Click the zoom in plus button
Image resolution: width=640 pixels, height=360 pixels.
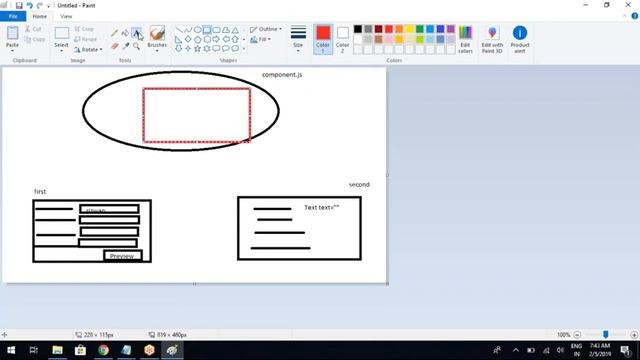634,335
